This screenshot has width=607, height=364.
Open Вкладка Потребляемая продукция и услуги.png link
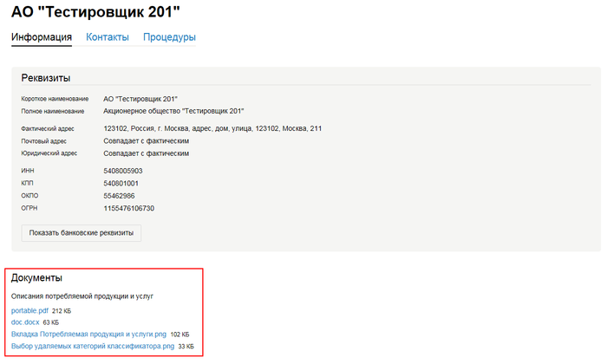(x=88, y=334)
